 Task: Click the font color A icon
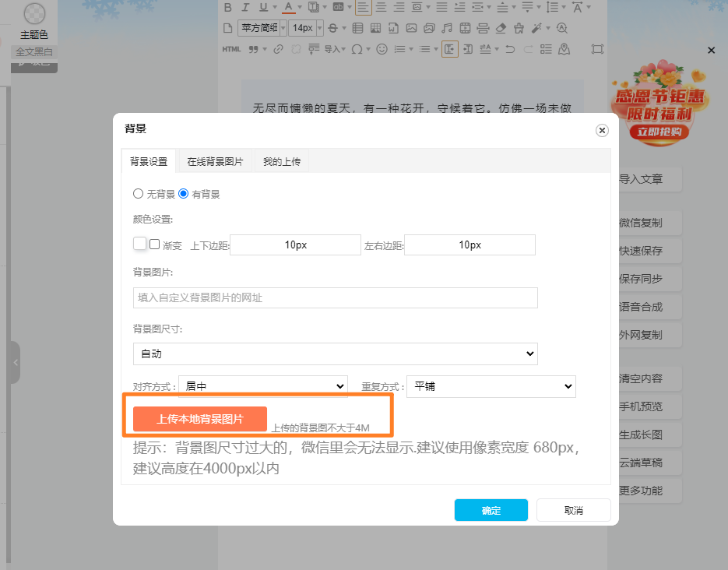coord(288,8)
